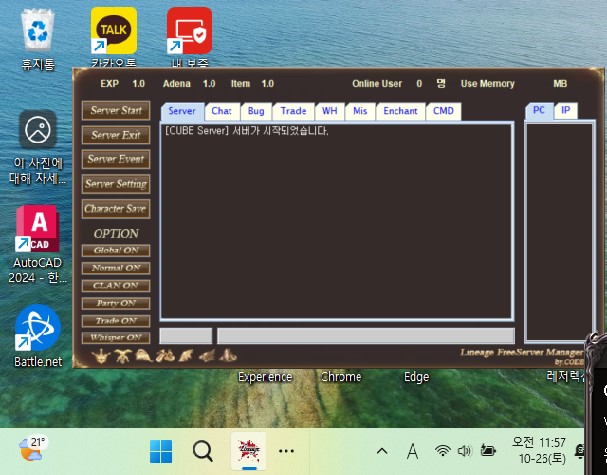Toggle the Global ON option
This screenshot has height=475, width=607.
point(116,250)
